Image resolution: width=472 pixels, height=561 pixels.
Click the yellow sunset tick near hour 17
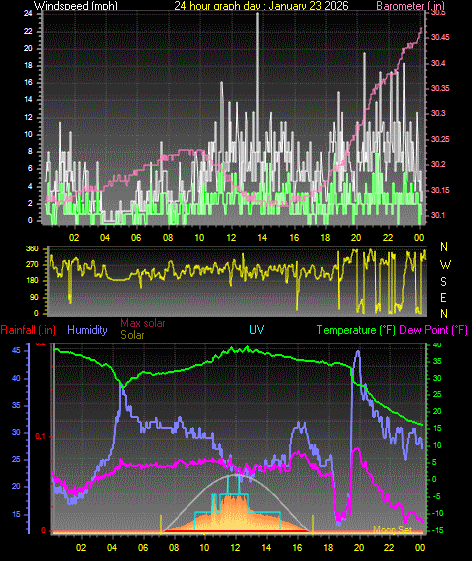[313, 524]
